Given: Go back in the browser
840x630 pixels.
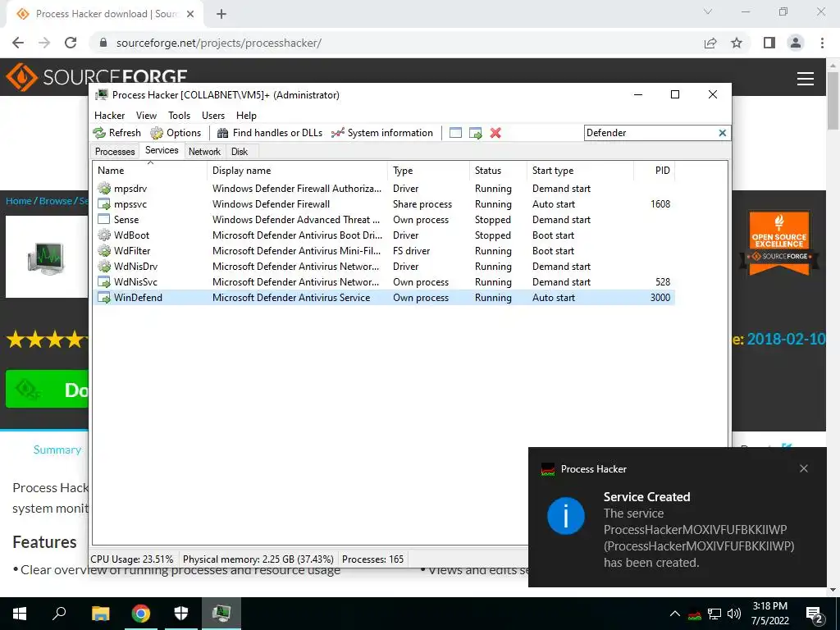Looking at the screenshot, I should tap(18, 43).
